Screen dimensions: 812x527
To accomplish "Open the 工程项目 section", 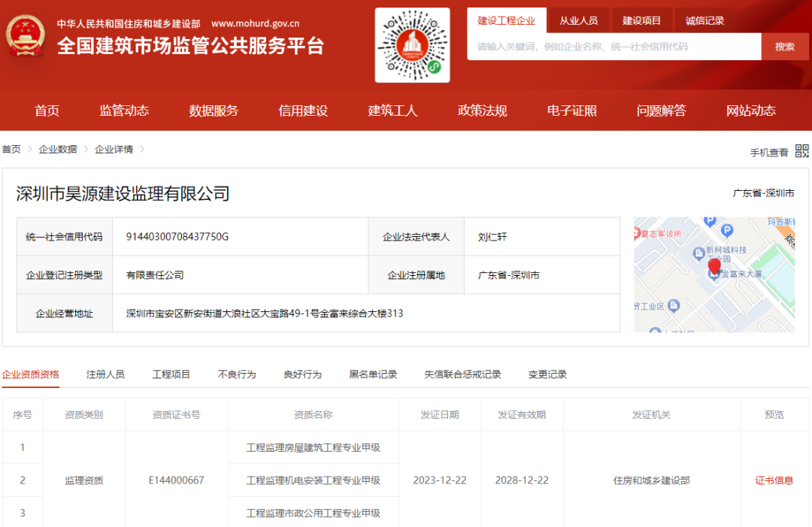I will click(x=171, y=374).
